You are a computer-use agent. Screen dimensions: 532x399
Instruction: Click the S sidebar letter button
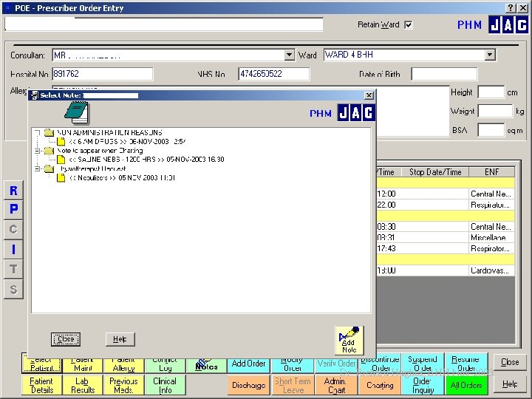tap(13, 290)
